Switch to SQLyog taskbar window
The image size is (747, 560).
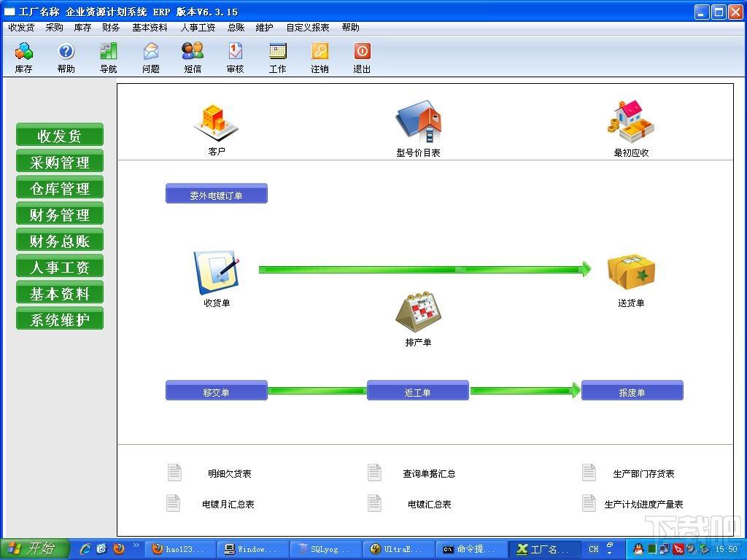tap(325, 549)
